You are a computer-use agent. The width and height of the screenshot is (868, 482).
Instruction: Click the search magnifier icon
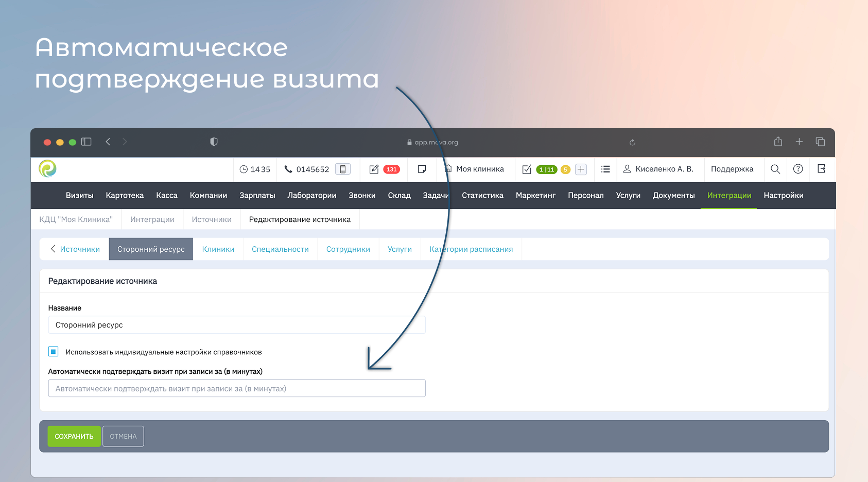click(x=775, y=169)
